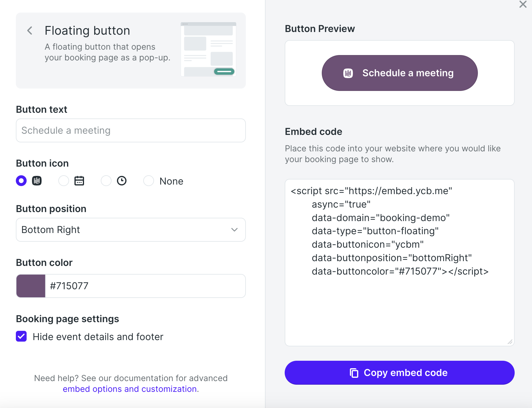Click the calendar icon option

click(79, 181)
